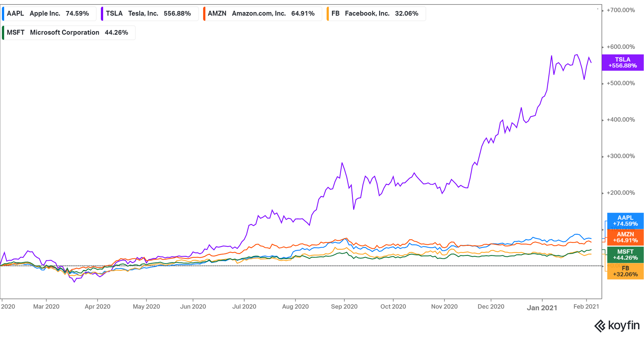The height and width of the screenshot is (337, 644).
Task: Click the FB Facebook legend chip
Action: coord(376,14)
